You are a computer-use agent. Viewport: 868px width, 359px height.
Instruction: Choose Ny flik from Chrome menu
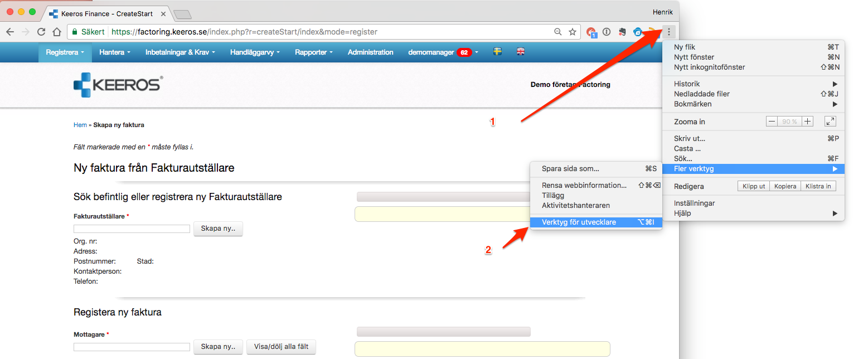tap(753, 47)
